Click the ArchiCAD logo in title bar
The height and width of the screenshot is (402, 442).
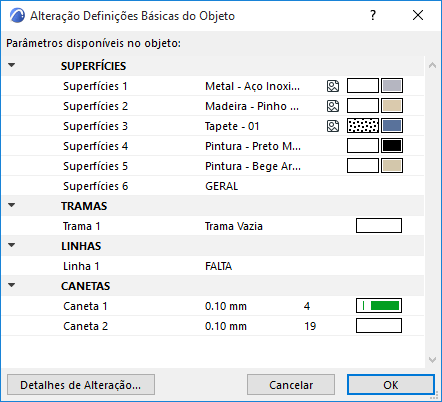(17, 16)
